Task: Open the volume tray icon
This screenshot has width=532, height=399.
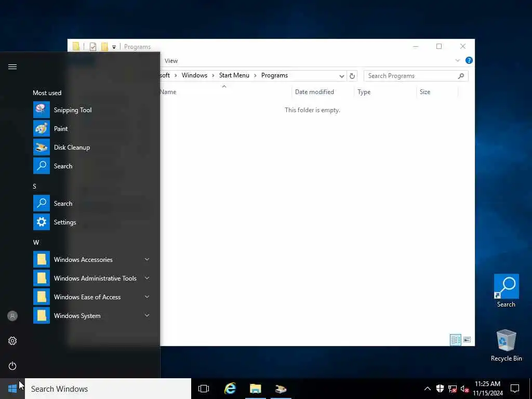Action: click(464, 389)
